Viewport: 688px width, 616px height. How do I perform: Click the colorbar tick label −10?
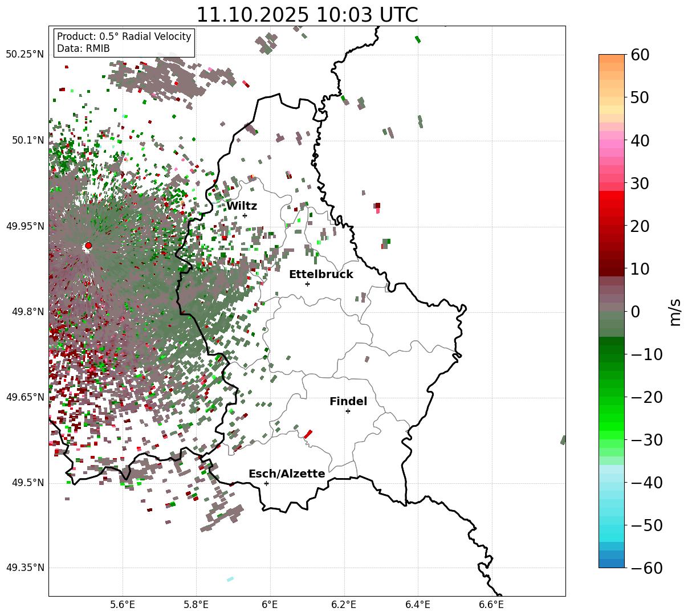646,354
